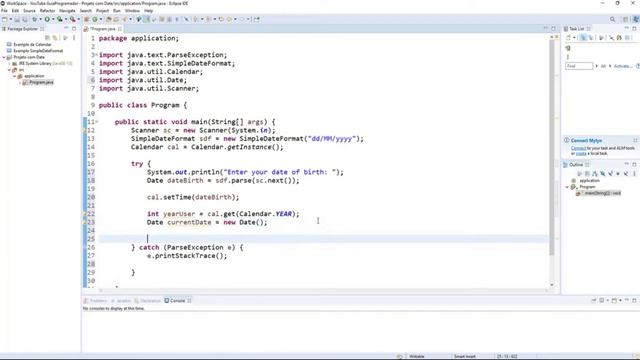The width and height of the screenshot is (640, 360).
Task: Toggle Focus on Workweek in Task List
Action: tap(601, 38)
